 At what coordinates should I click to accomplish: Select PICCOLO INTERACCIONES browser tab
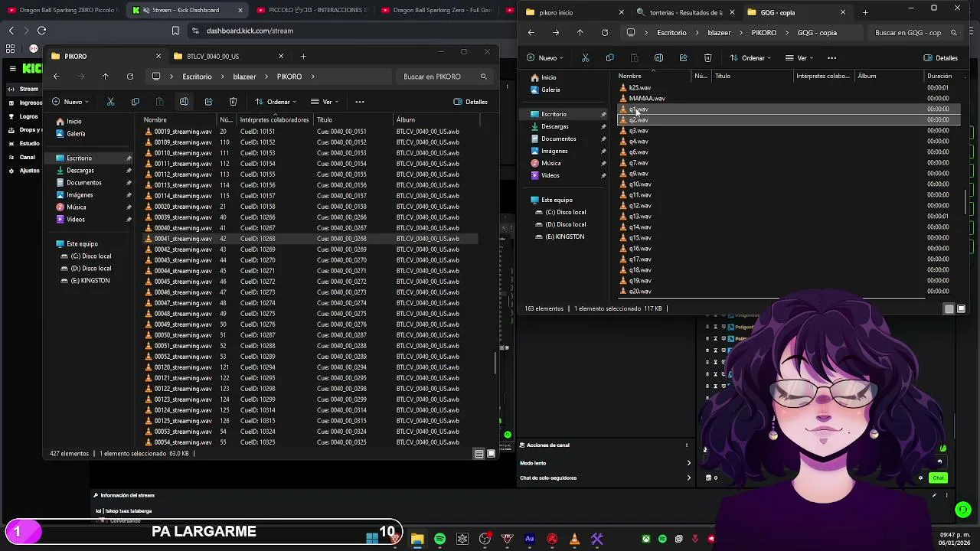click(312, 10)
